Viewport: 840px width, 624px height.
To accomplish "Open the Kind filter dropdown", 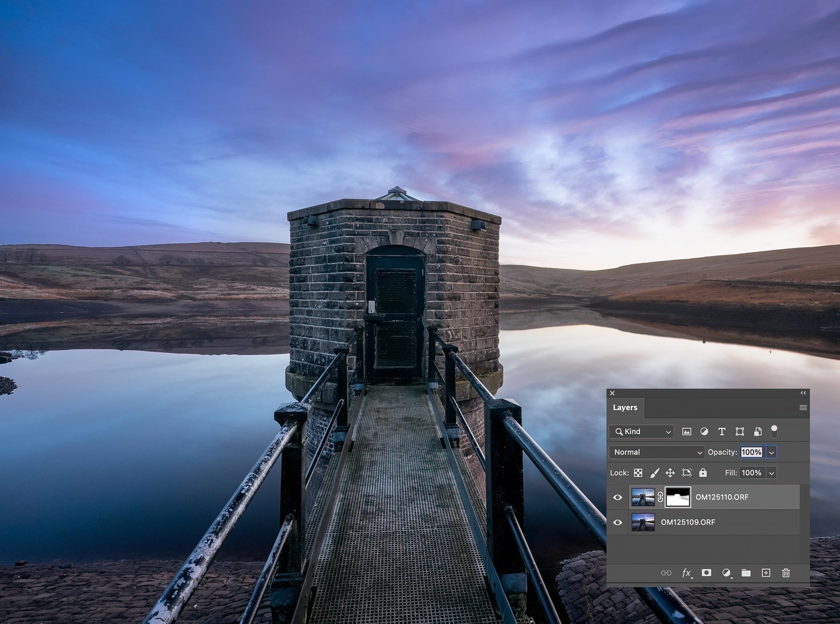I will click(641, 432).
